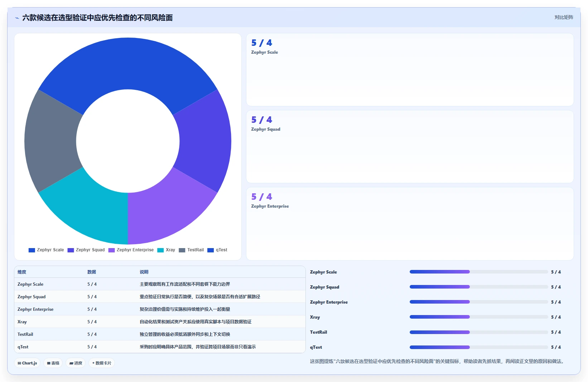The height and width of the screenshot is (382, 588).
Task: Click the 5 / 4 value beside the qTest progress bar
Action: click(x=556, y=347)
